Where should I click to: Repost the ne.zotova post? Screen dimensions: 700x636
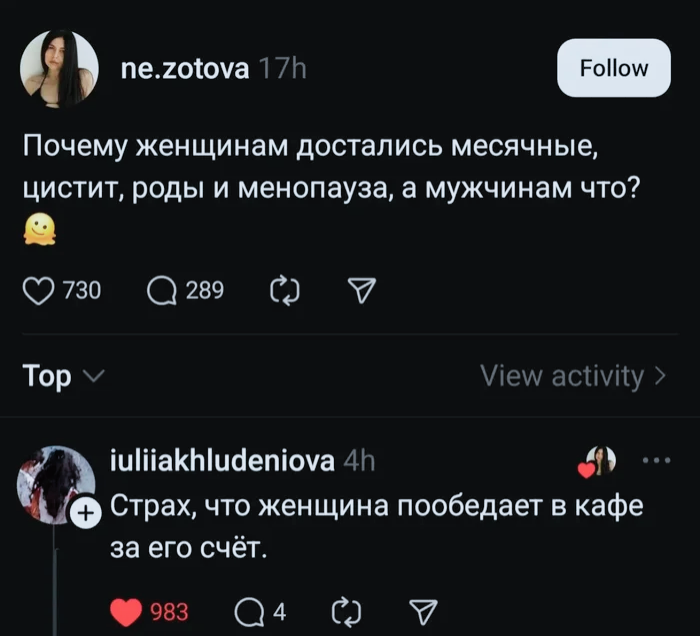click(284, 290)
